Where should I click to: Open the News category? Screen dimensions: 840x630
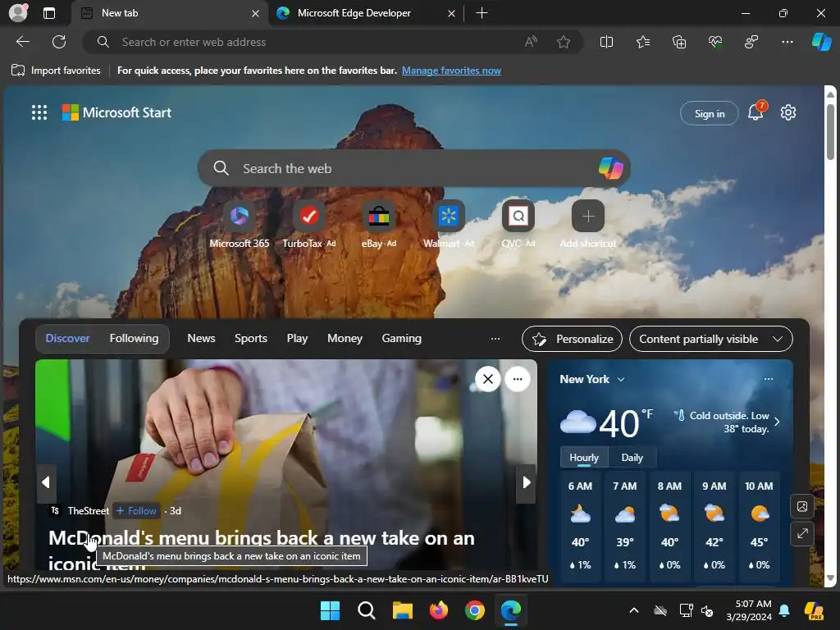tap(201, 339)
